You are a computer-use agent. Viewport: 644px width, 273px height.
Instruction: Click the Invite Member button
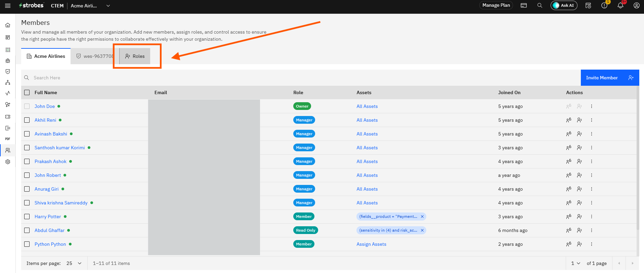point(610,78)
